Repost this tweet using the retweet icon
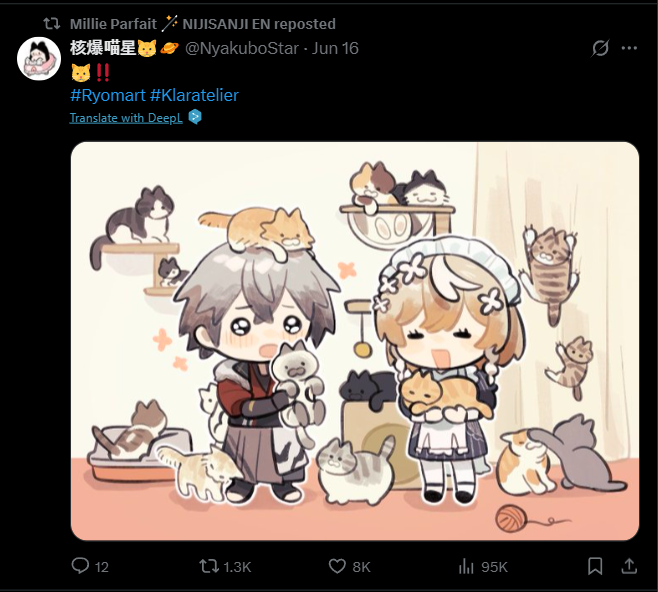The height and width of the screenshot is (592, 658). 209,566
